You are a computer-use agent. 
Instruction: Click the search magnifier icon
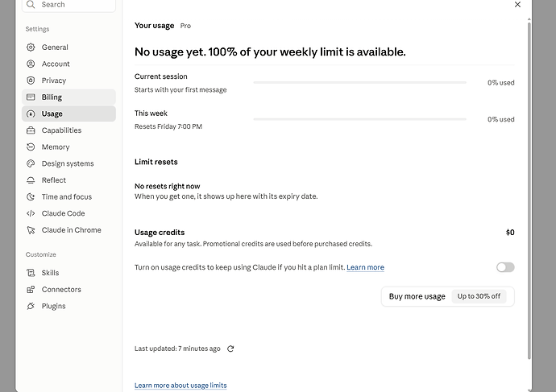point(31,4)
